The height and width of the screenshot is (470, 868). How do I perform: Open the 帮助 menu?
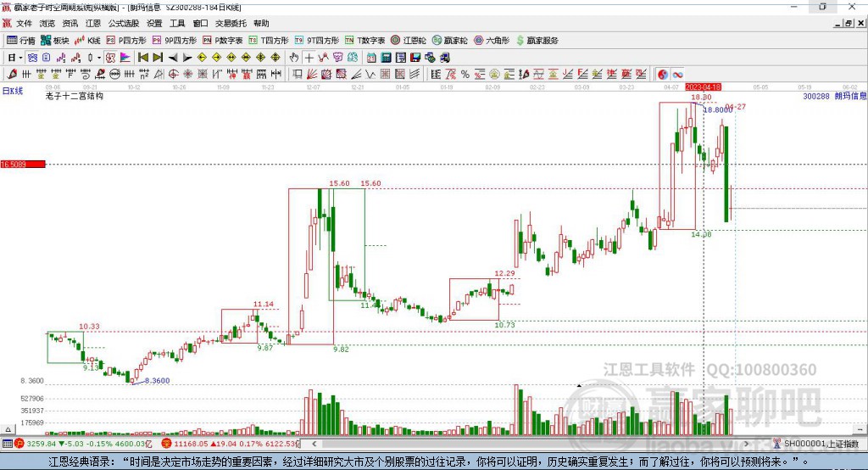pos(261,23)
